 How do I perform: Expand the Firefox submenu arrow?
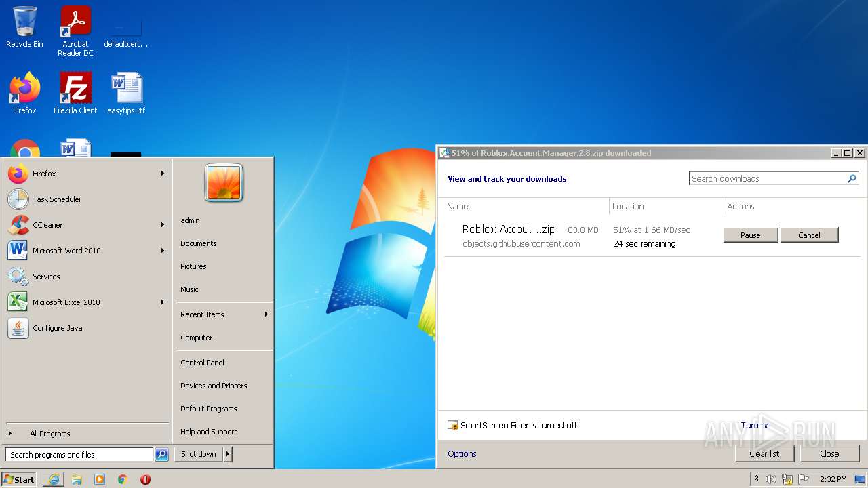tap(163, 174)
